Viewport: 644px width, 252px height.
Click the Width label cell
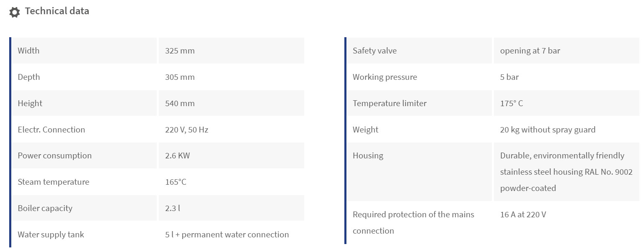(x=84, y=51)
